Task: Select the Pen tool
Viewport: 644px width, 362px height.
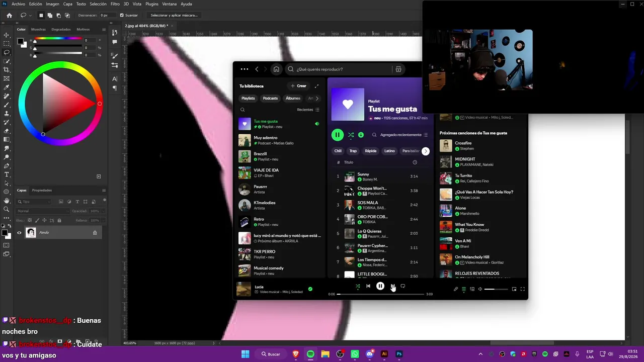Action: [x=7, y=166]
